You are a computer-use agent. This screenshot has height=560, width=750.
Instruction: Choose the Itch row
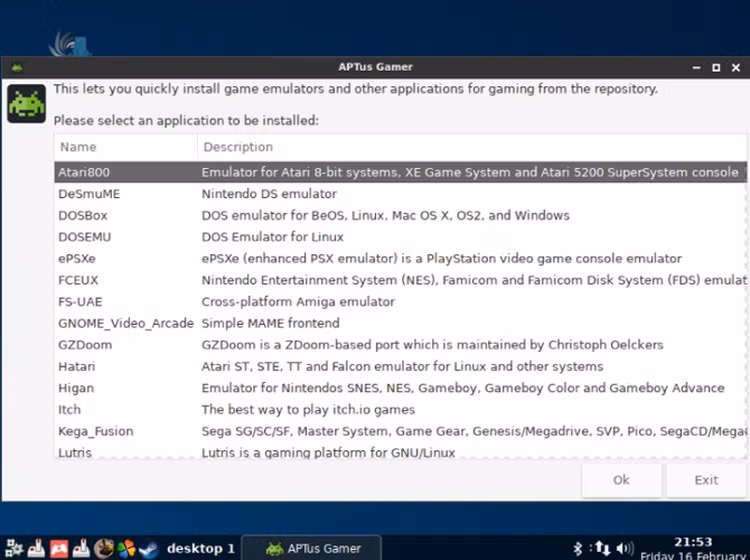point(400,409)
